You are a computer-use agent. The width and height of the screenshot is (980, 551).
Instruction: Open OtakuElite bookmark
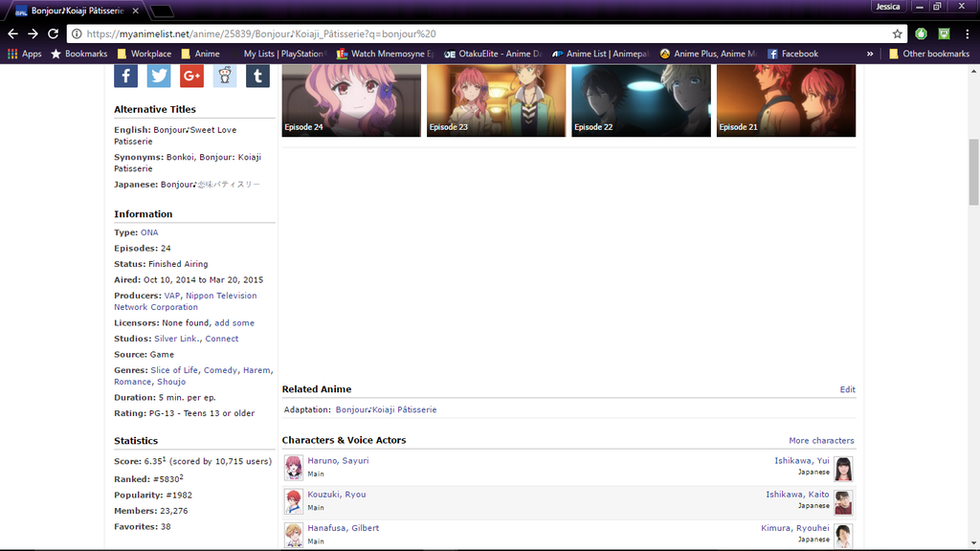pyautogui.click(x=493, y=54)
